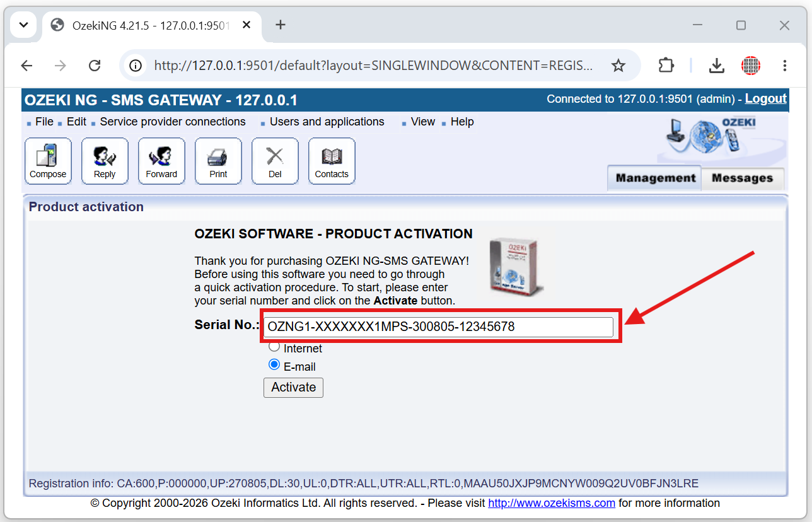Open the www.ozekisms.com link

(x=552, y=503)
